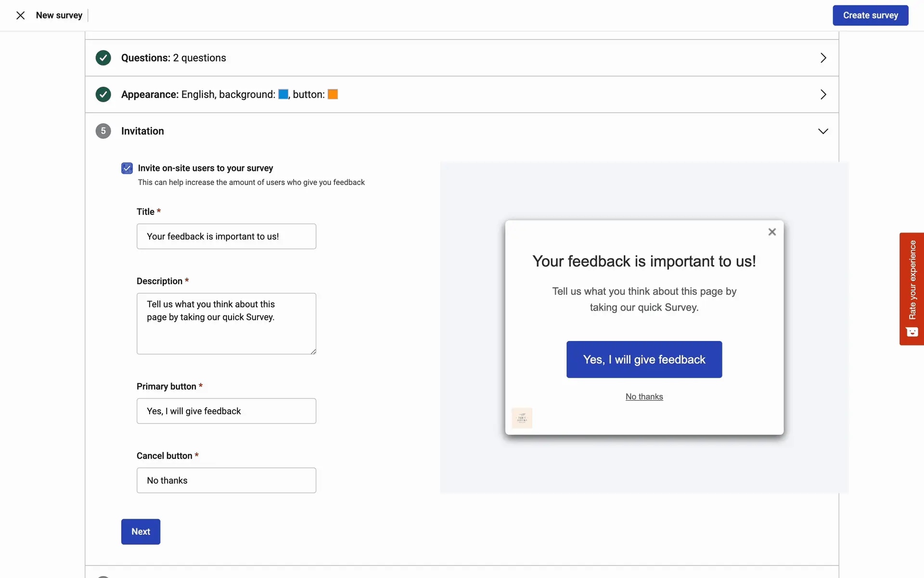Click the green checkmark beside Appearance
The height and width of the screenshot is (578, 924).
[103, 94]
